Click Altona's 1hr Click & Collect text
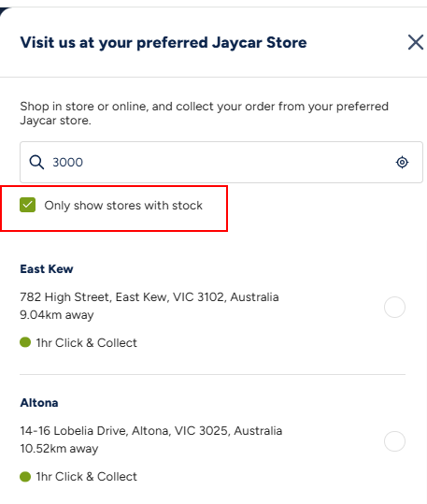427x504 pixels. coord(87,476)
